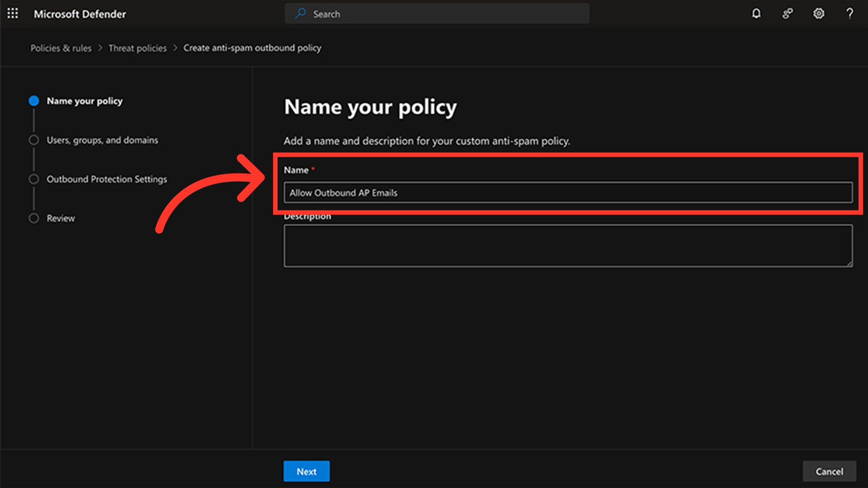Viewport: 868px width, 488px height.
Task: Go to Threat policies breadcrumb
Action: point(137,48)
